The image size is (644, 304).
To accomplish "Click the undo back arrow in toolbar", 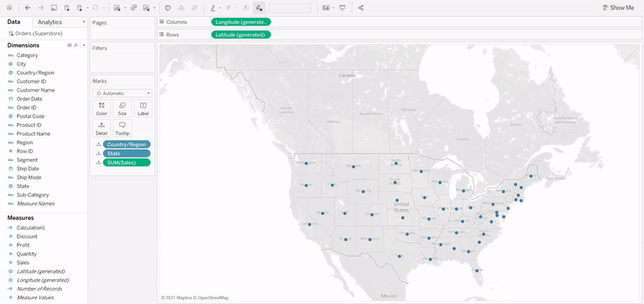I will tap(28, 8).
